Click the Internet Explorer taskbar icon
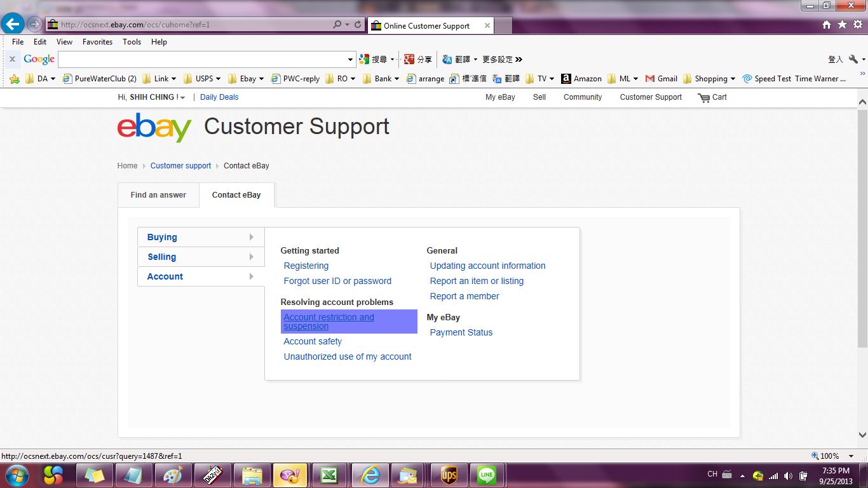 coord(369,475)
